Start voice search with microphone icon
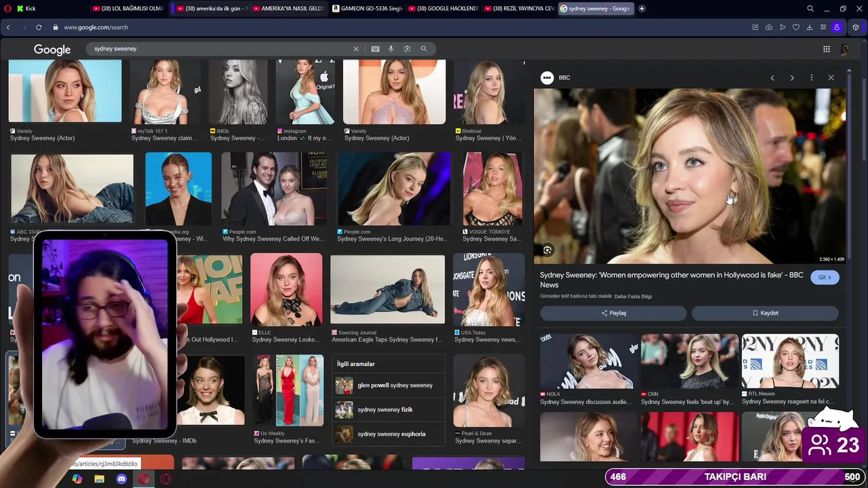 pos(391,49)
